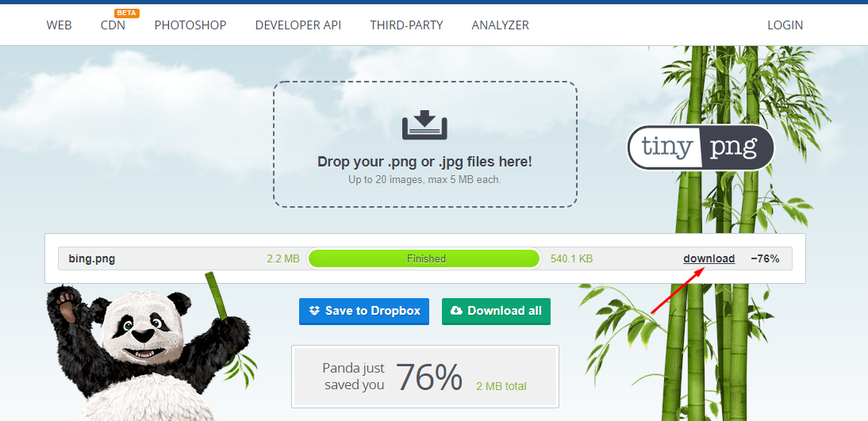Click the Save to Dropbox button
This screenshot has height=421, width=868.
[364, 311]
